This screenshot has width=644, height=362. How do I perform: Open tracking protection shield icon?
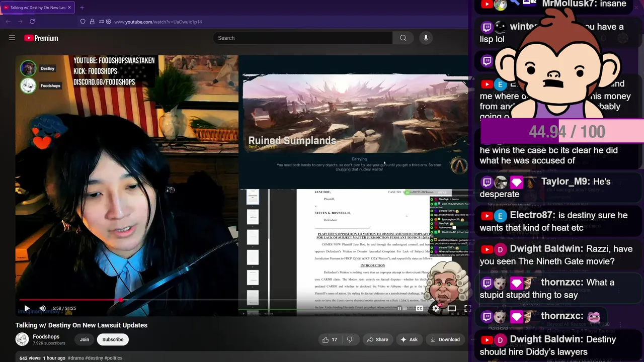tap(83, 22)
